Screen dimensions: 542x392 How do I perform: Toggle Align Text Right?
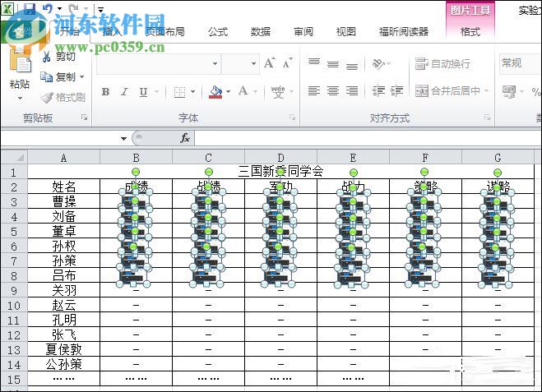pyautogui.click(x=352, y=91)
